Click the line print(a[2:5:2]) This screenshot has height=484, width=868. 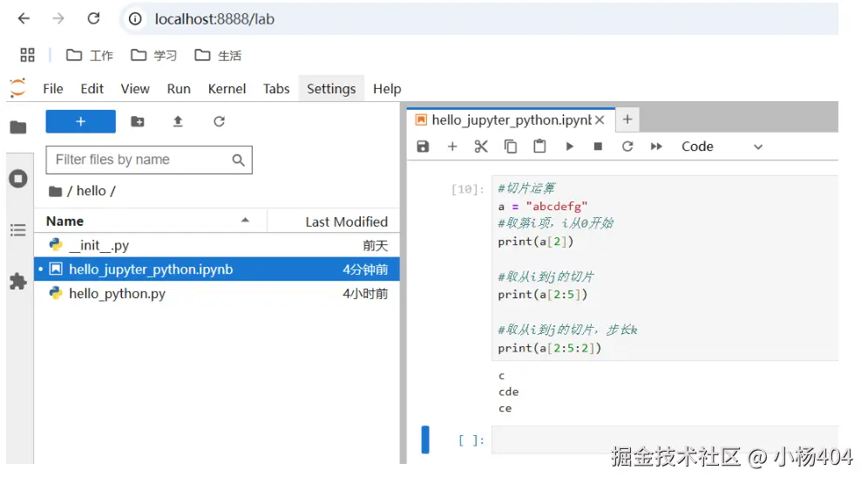[x=549, y=348]
